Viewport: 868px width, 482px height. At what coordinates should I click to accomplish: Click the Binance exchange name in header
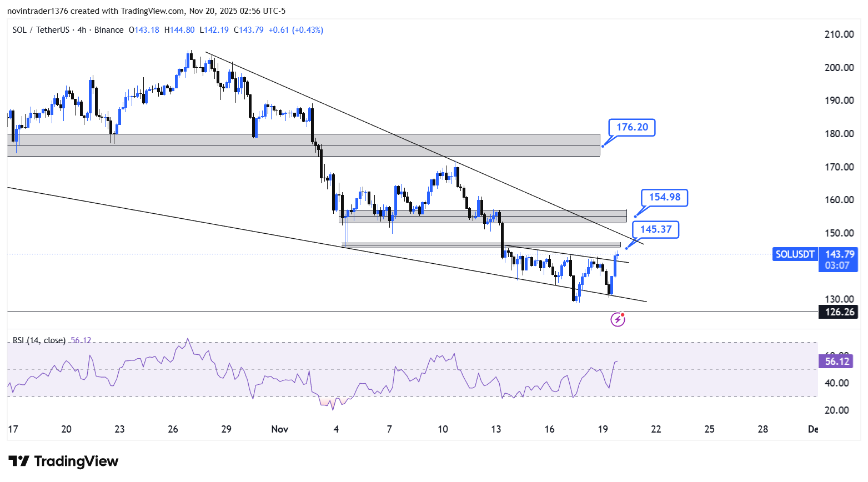[109, 30]
